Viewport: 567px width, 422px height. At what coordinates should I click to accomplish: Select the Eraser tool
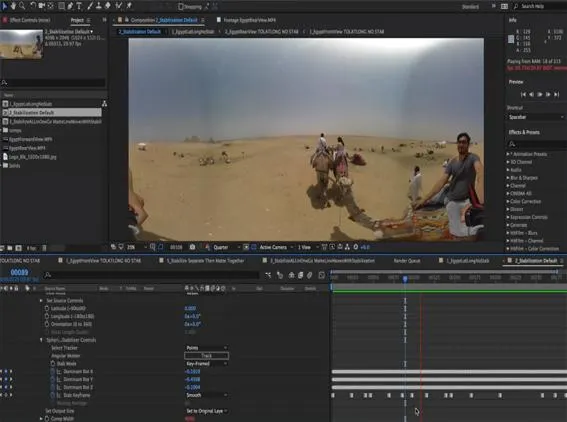click(107, 5)
